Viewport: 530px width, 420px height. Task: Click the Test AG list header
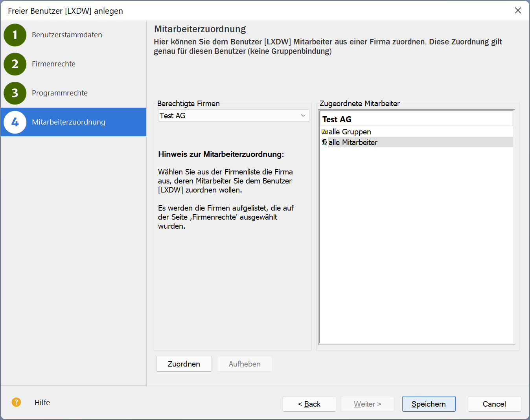click(337, 119)
